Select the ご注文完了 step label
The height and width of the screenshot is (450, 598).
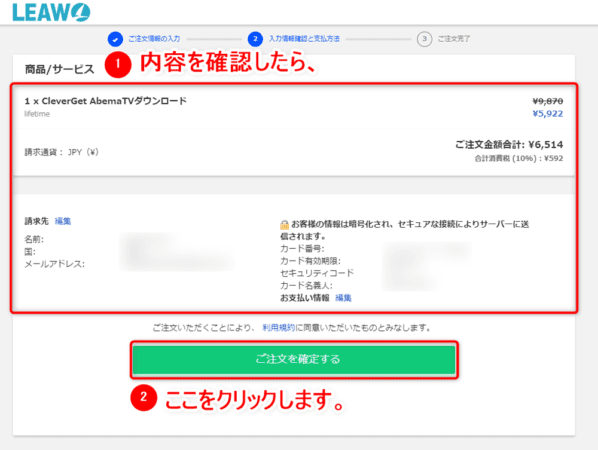pos(453,39)
